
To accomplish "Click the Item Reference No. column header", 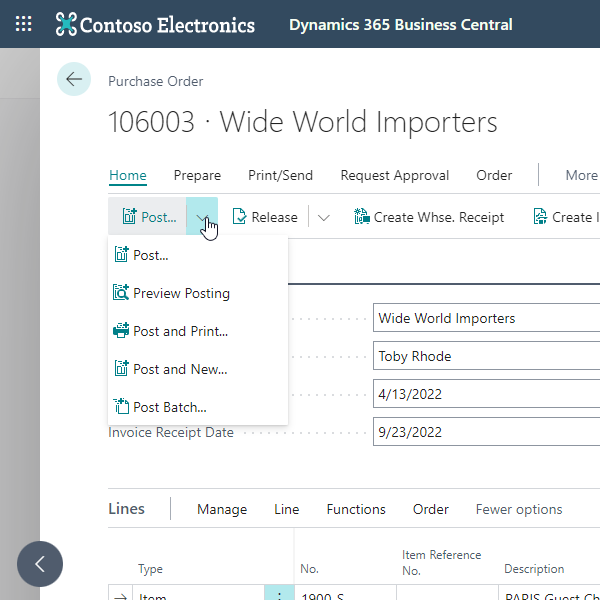I will coord(442,562).
